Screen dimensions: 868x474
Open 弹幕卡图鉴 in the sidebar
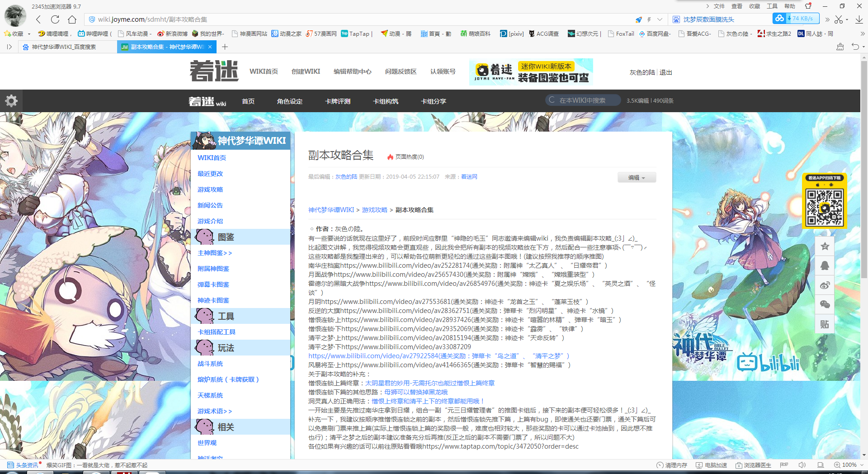coord(213,284)
